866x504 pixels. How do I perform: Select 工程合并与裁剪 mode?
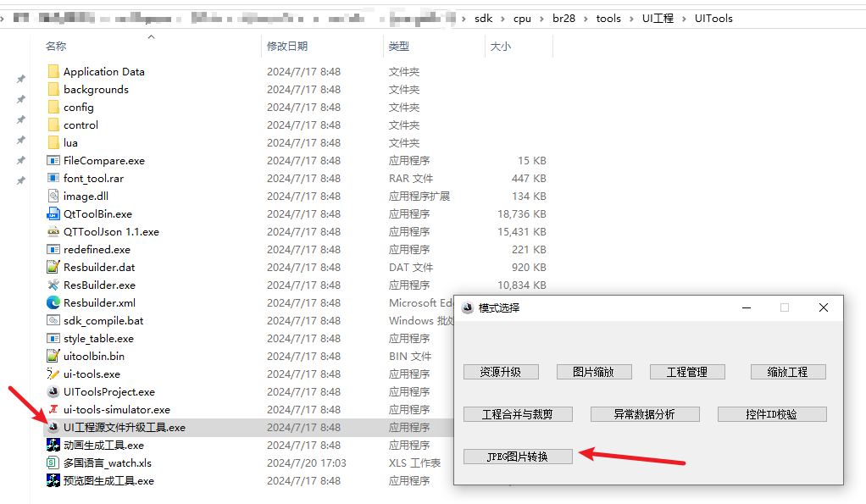pyautogui.click(x=518, y=414)
